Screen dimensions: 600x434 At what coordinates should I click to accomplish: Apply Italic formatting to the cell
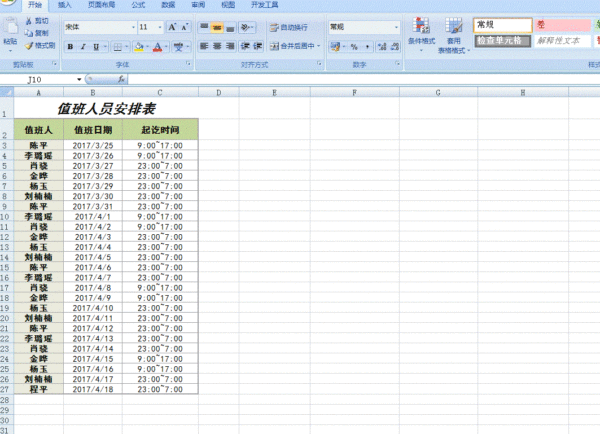coord(82,46)
